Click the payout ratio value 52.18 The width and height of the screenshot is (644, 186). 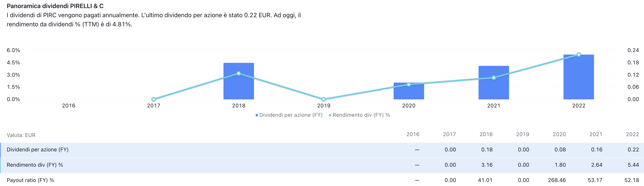click(x=632, y=180)
